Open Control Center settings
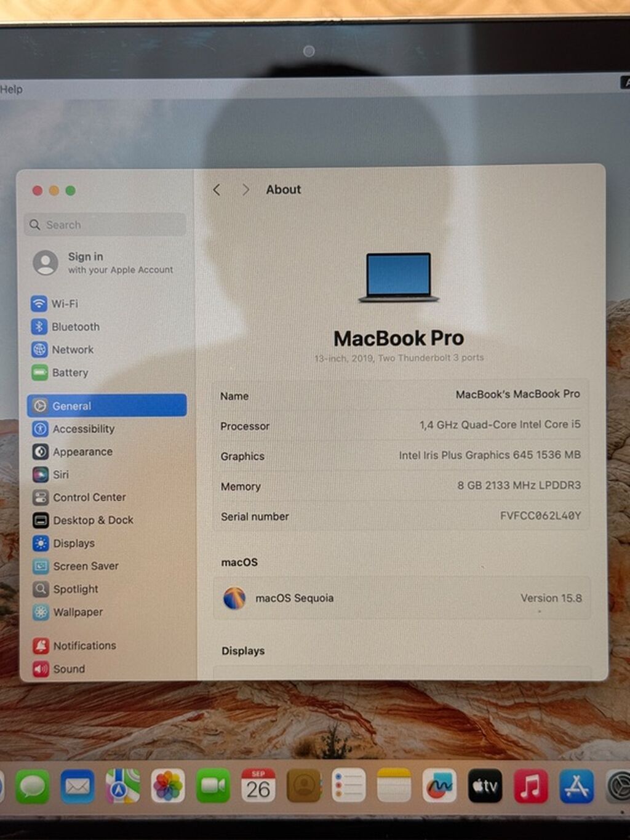 (x=79, y=497)
